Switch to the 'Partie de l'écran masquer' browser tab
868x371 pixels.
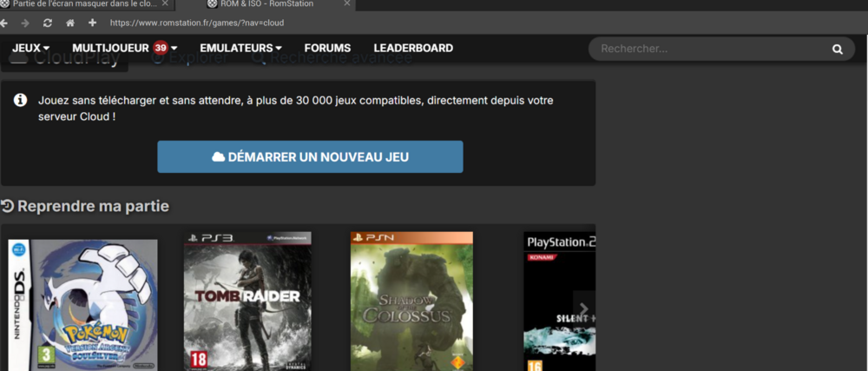[82, 4]
